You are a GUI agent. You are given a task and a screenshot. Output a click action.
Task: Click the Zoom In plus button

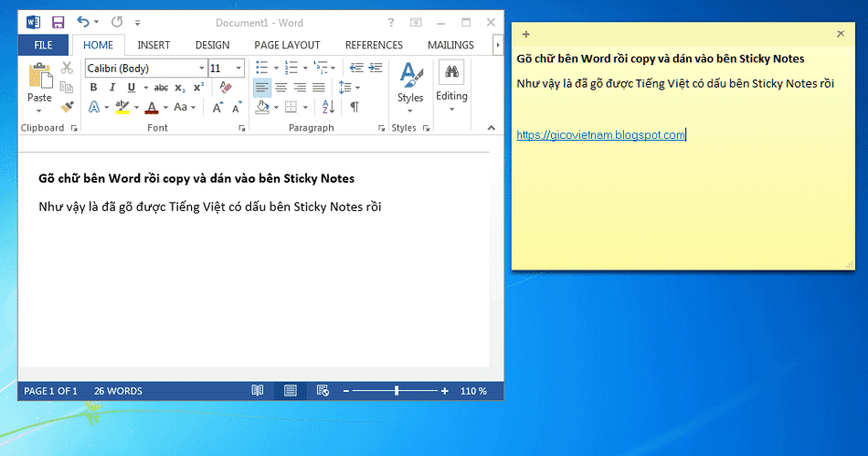click(x=445, y=391)
